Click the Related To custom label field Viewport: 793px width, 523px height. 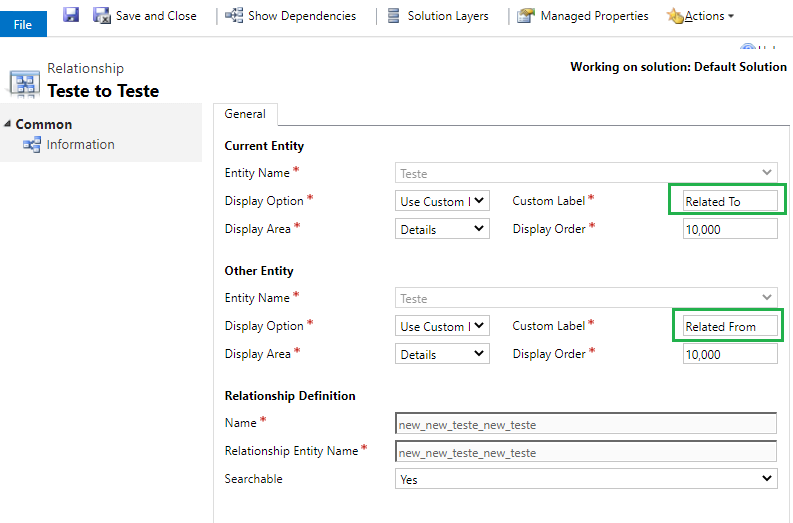pos(730,201)
